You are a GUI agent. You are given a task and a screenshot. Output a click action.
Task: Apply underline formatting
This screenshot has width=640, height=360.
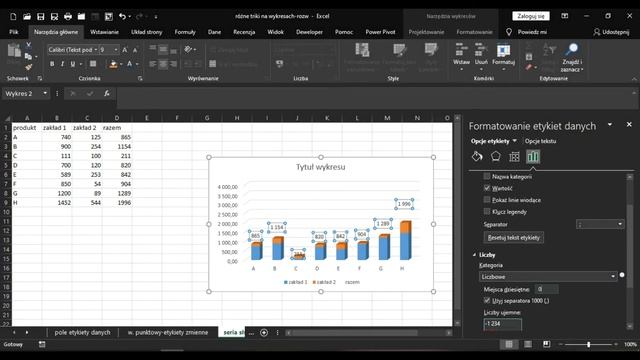coord(73,64)
